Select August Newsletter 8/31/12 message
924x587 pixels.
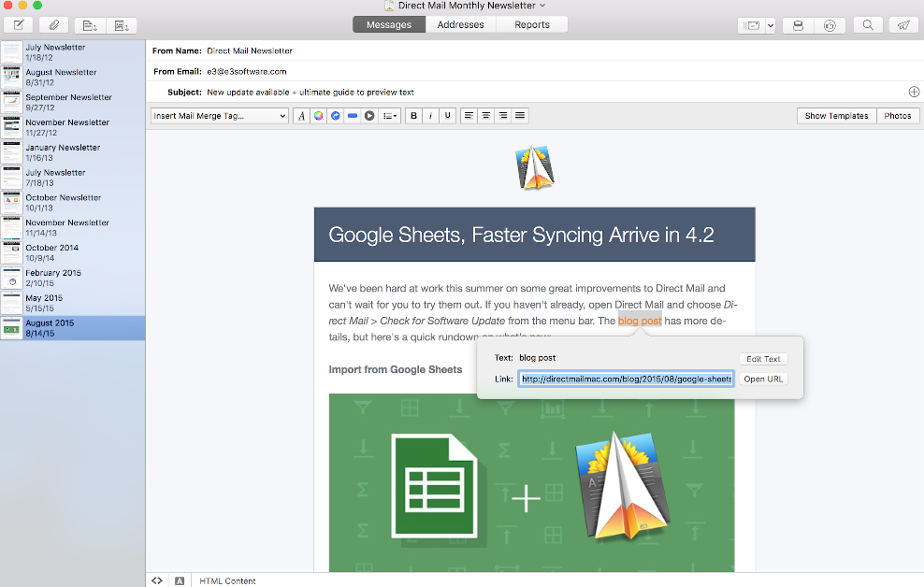coord(73,78)
